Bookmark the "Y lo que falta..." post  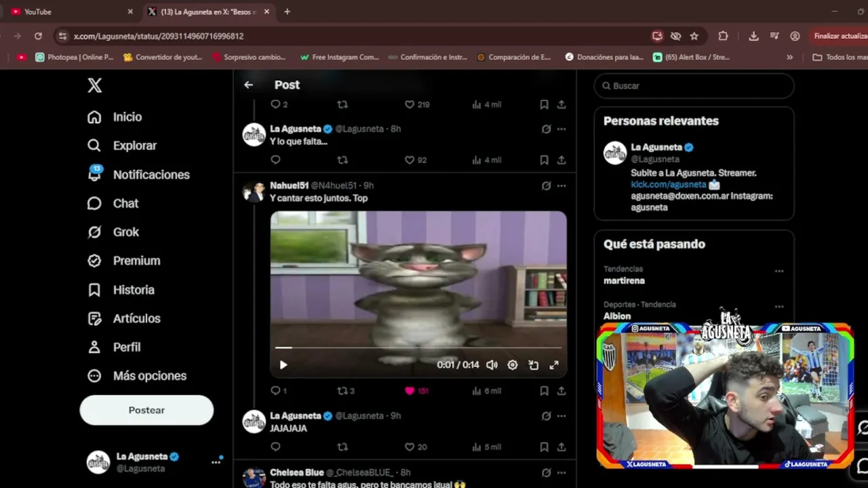coord(544,160)
